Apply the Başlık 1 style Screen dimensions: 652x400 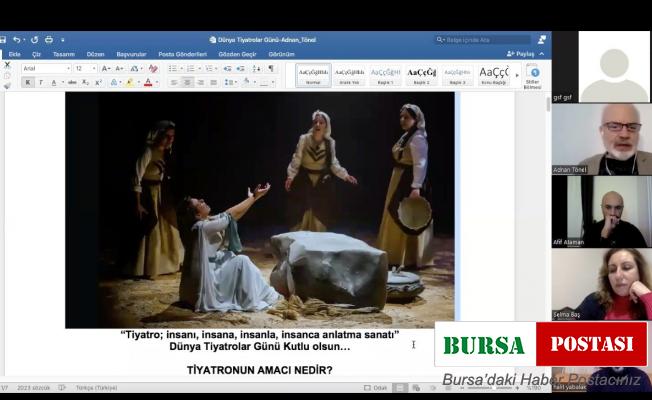[x=385, y=75]
